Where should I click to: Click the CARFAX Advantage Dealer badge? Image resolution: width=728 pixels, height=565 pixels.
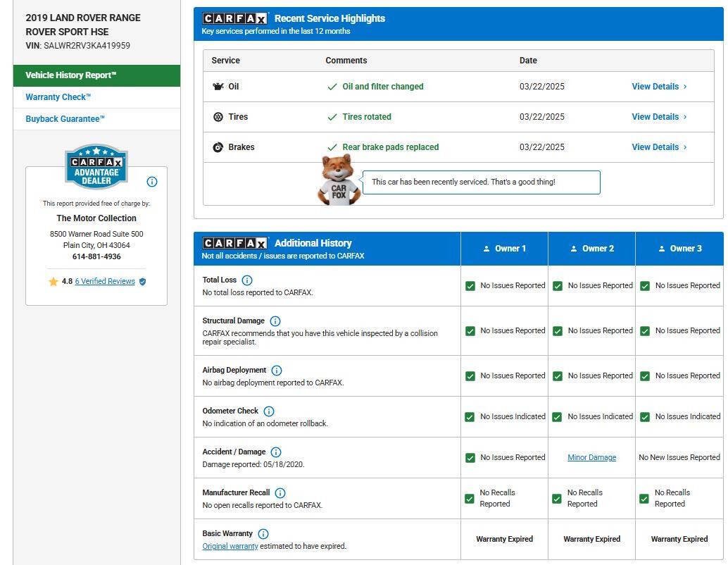(96, 166)
